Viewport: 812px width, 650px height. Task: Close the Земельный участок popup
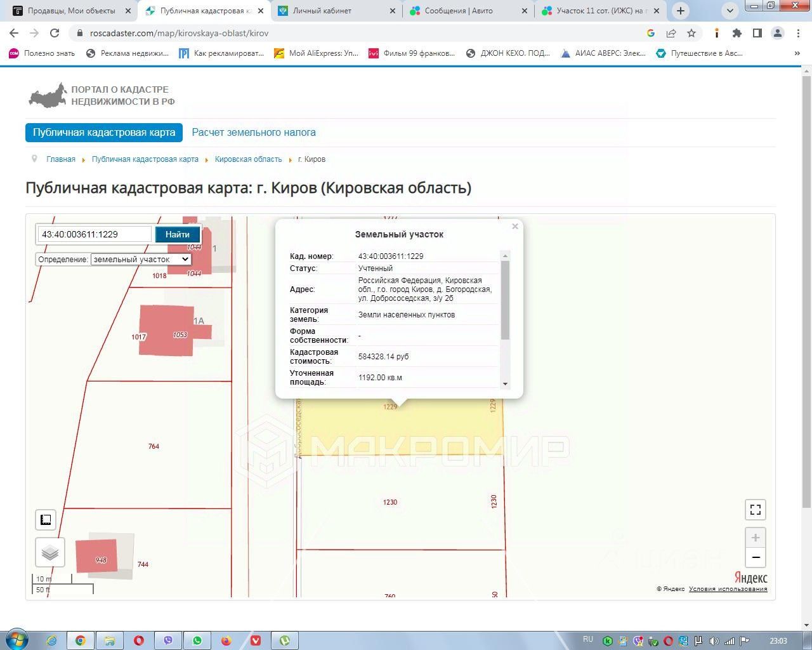click(x=515, y=227)
